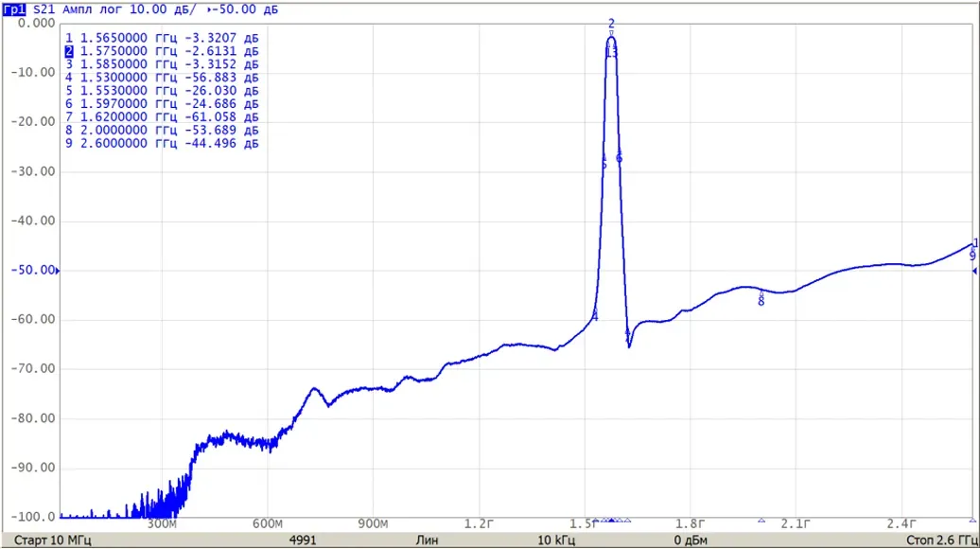Select marker 9 row at 2.6000000 ГГц
Screen dimensions: 980x549
(162, 143)
